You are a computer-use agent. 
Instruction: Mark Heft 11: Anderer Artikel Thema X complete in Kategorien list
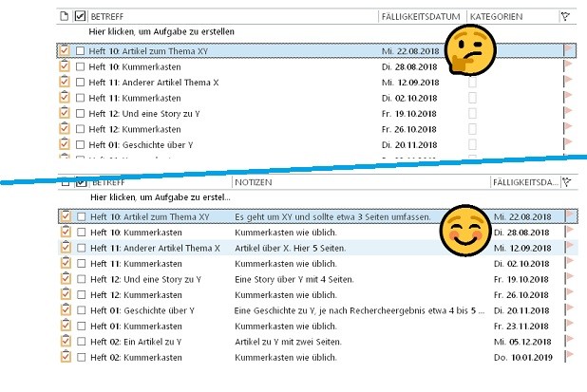(x=80, y=83)
